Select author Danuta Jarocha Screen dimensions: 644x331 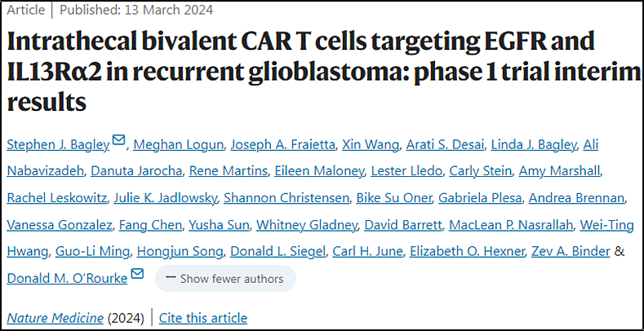136,171
